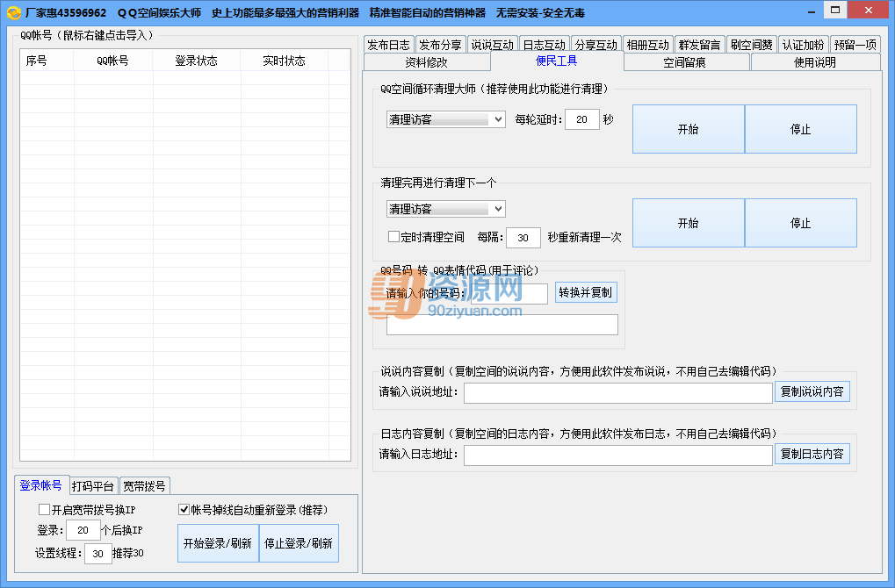Open the 刷空间赞 tab
The image size is (895, 588).
point(752,45)
